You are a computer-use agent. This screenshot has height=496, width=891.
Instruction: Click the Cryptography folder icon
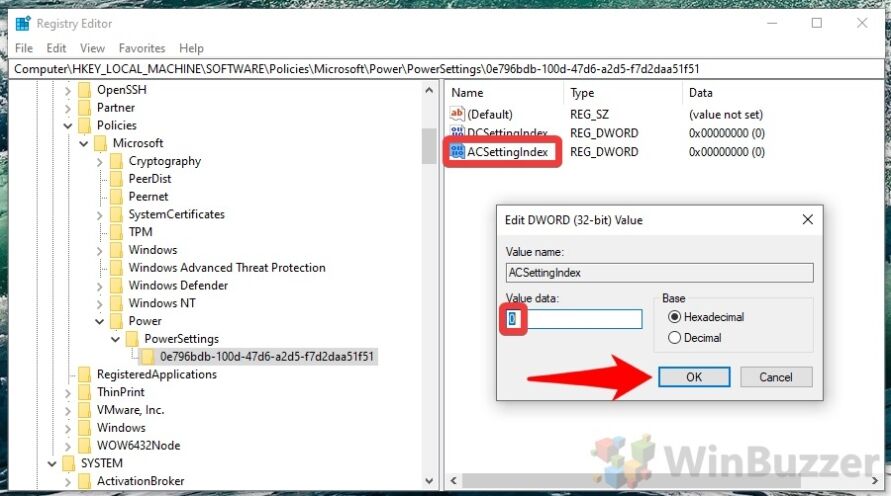click(x=116, y=161)
